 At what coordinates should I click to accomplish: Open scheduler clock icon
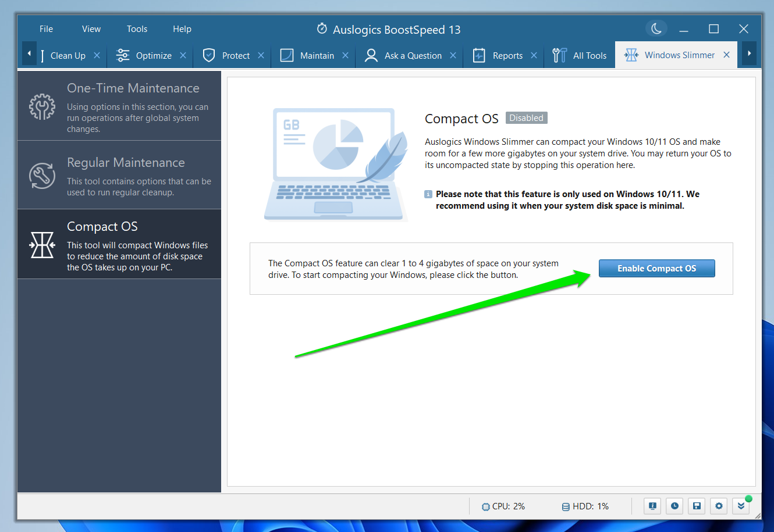[x=674, y=506]
